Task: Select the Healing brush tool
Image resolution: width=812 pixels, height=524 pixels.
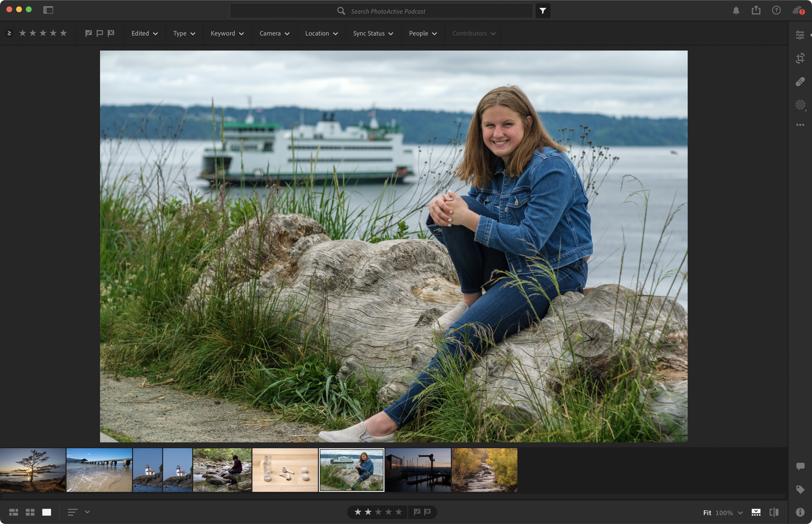Action: pyautogui.click(x=800, y=81)
